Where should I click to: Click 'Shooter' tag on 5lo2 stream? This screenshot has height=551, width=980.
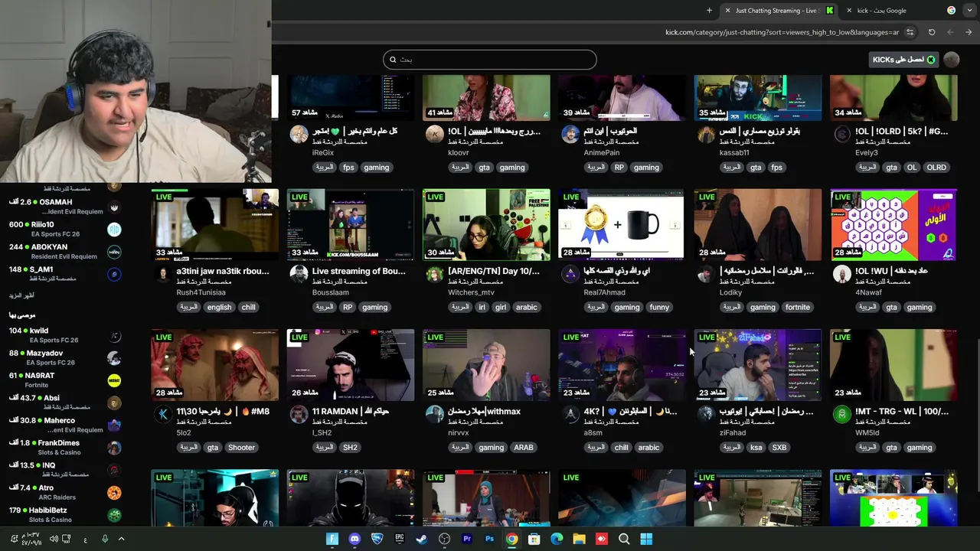(x=241, y=448)
